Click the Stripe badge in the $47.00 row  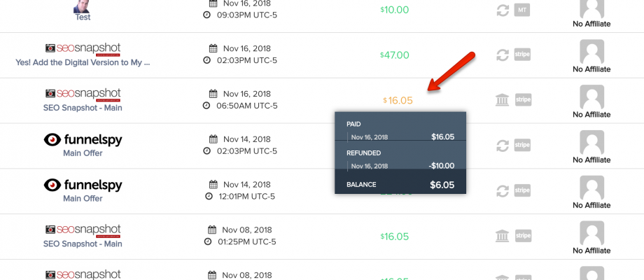point(522,55)
